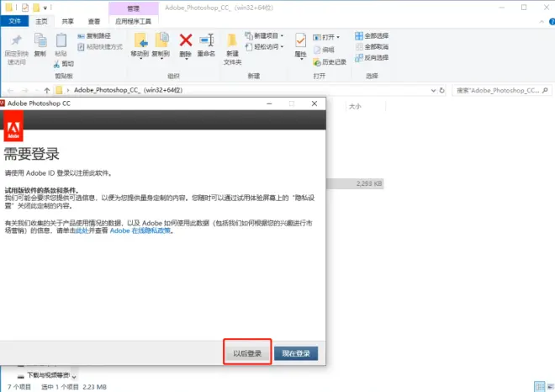The image size is (555, 392).
Task: Choose Paste shortcut option
Action: coord(100,47)
